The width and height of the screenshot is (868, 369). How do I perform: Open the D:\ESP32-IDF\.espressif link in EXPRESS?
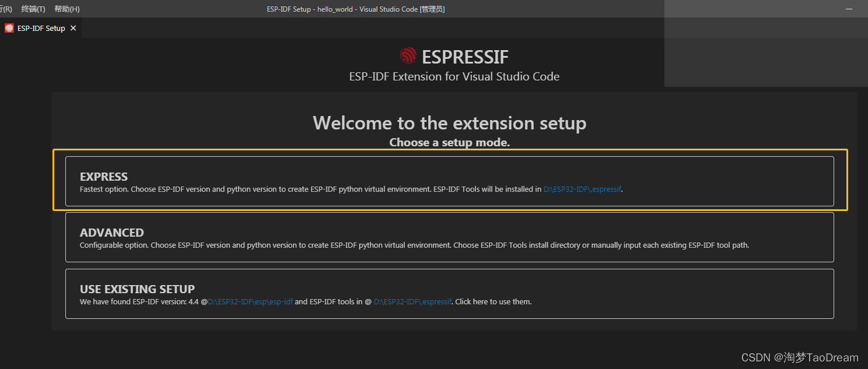582,189
